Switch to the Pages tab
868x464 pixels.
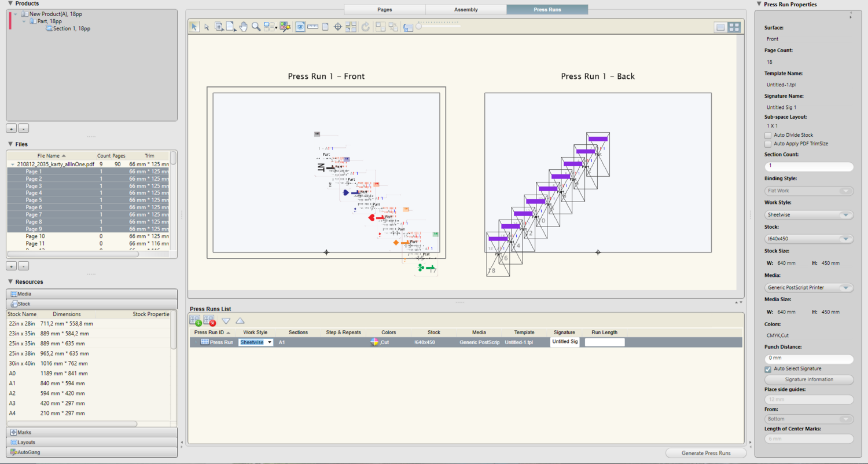coord(385,9)
